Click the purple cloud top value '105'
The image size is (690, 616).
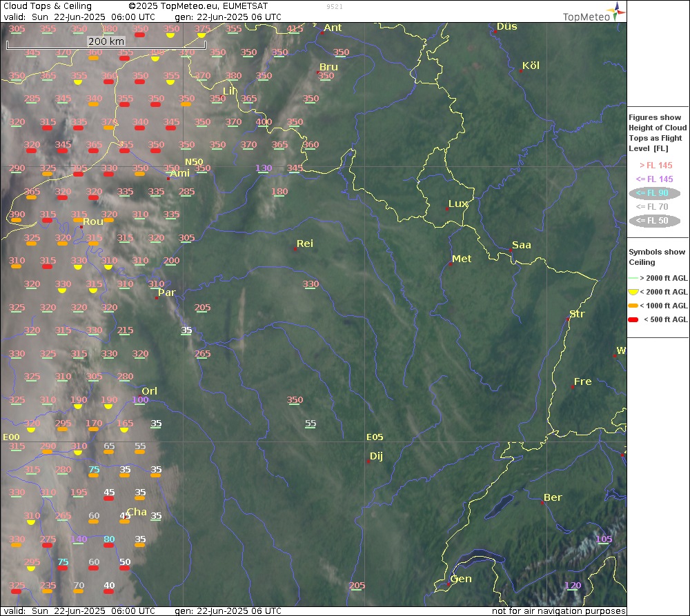(604, 539)
